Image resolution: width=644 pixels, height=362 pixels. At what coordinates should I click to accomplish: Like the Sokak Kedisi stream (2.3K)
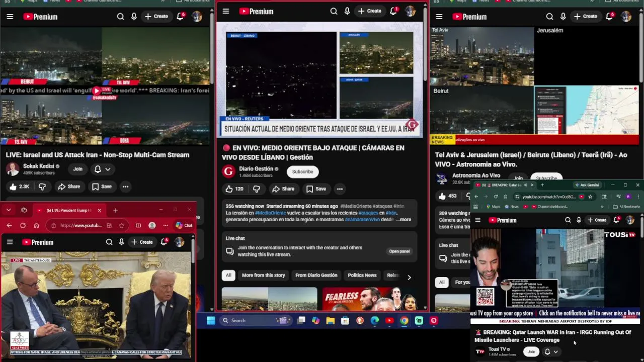coord(19,187)
